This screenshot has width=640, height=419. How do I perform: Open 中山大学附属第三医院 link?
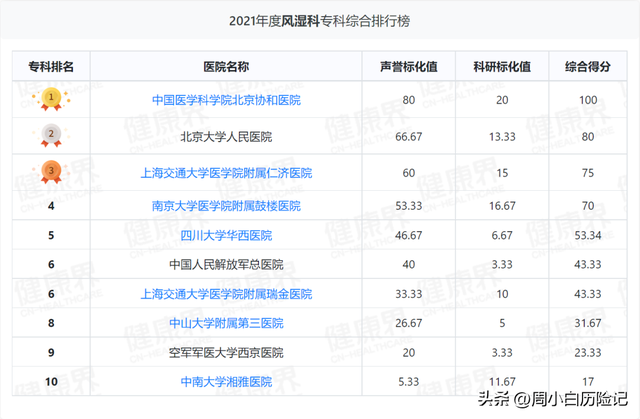(x=226, y=323)
